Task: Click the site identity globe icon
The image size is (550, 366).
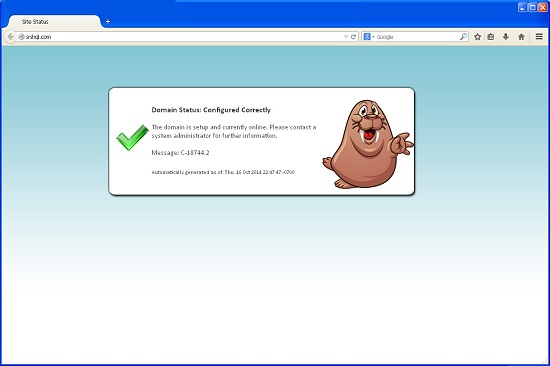Action: tap(21, 36)
